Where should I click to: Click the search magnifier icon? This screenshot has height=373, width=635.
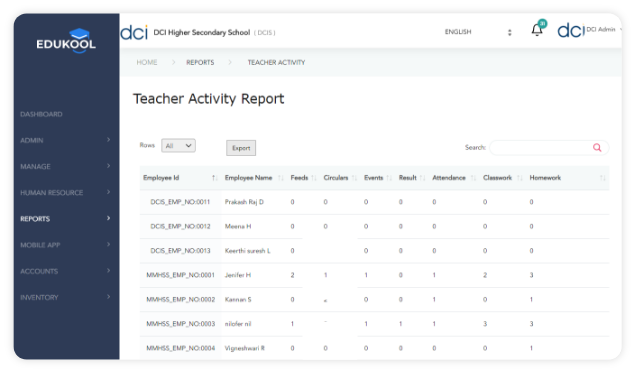[597, 147]
